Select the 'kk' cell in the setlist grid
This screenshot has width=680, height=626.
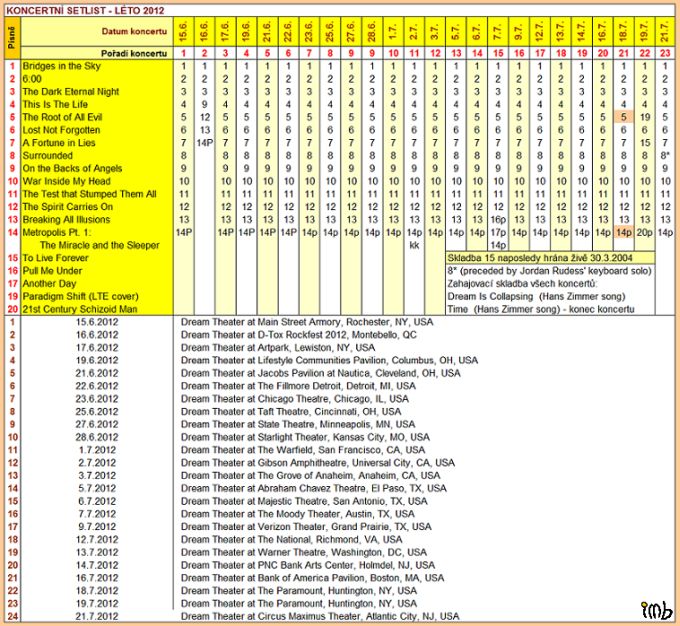coord(413,245)
